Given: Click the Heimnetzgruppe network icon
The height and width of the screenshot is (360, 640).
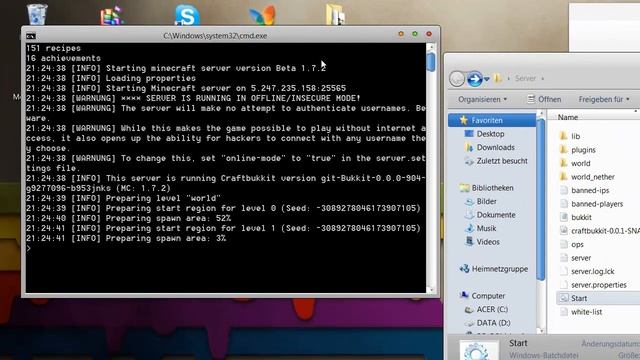Looking at the screenshot, I should [x=464, y=269].
